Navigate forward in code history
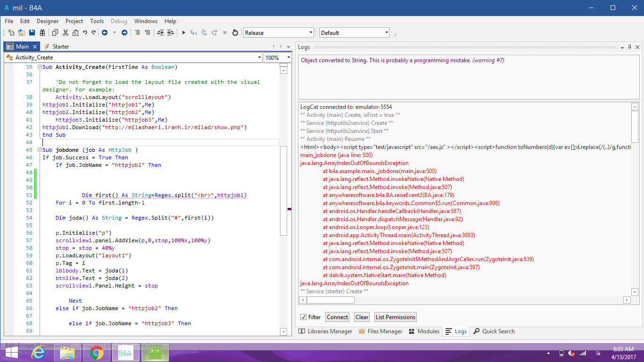This screenshot has height=362, width=644. coord(124,33)
